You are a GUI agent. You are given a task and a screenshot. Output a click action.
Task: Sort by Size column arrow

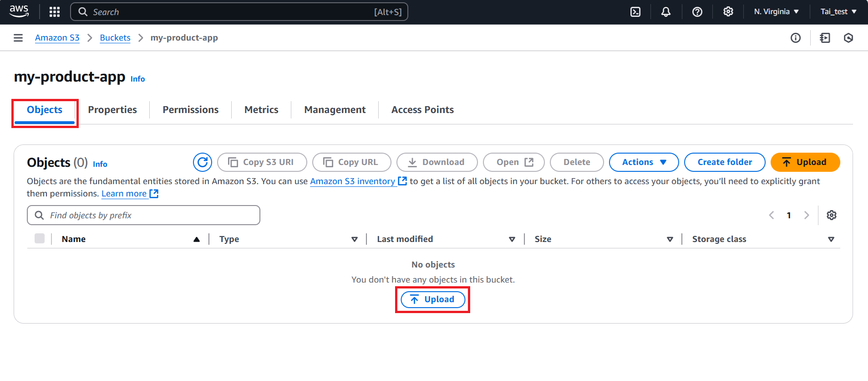(x=670, y=239)
